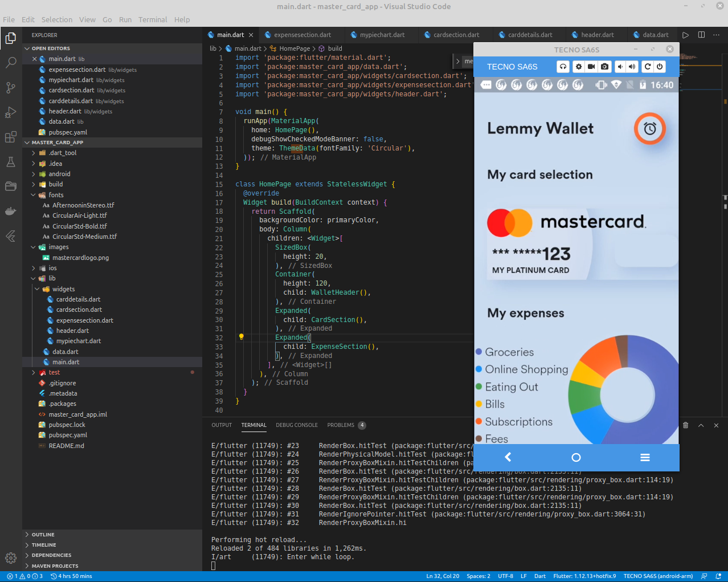Image resolution: width=728 pixels, height=582 pixels.
Task: Switch to the OUTPUT panel tab
Action: 222,425
